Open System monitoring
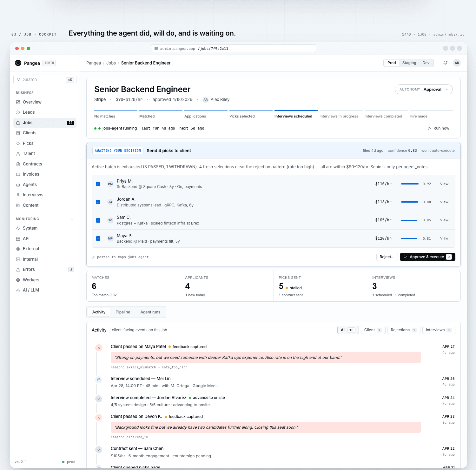Image resolution: width=476 pixels, height=470 pixels. (x=45, y=228)
